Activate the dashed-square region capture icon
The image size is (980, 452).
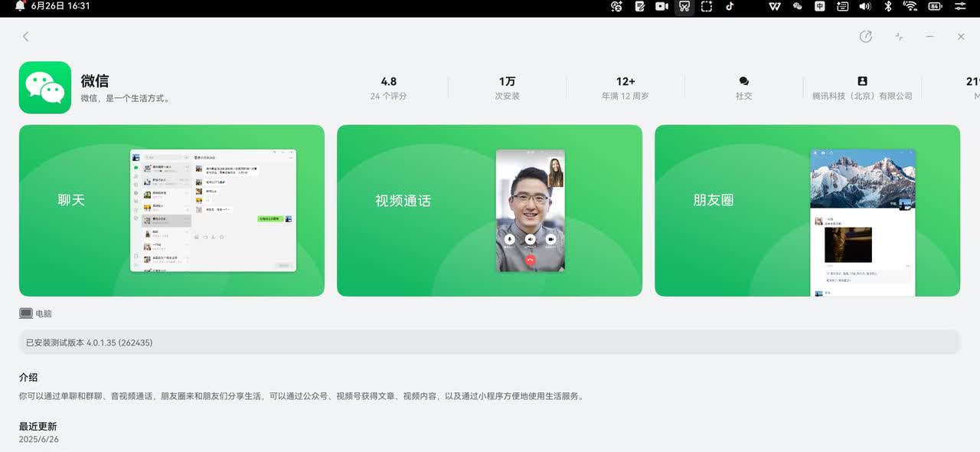[x=707, y=6]
